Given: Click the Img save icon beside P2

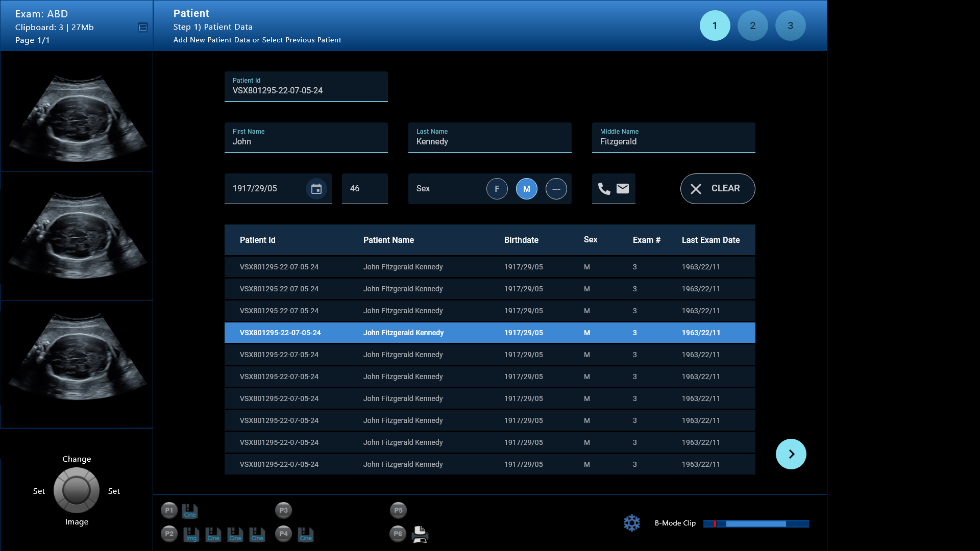Looking at the screenshot, I should pyautogui.click(x=191, y=534).
